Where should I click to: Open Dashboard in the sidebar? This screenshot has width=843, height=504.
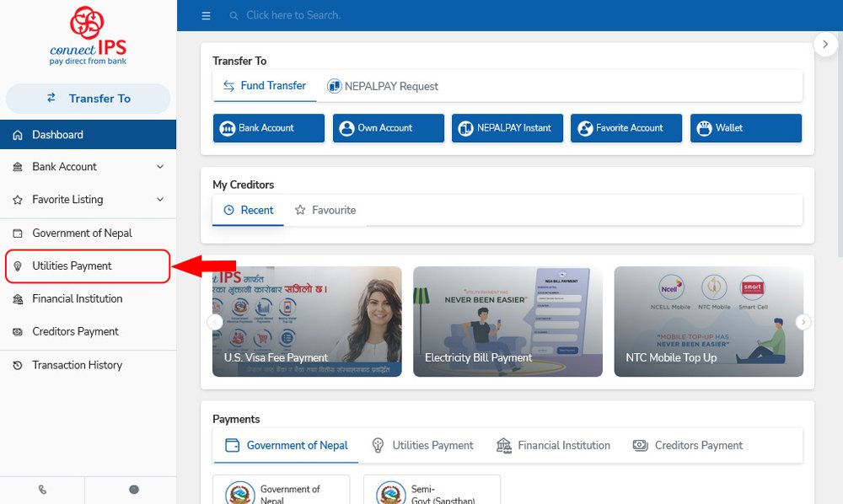(89, 134)
